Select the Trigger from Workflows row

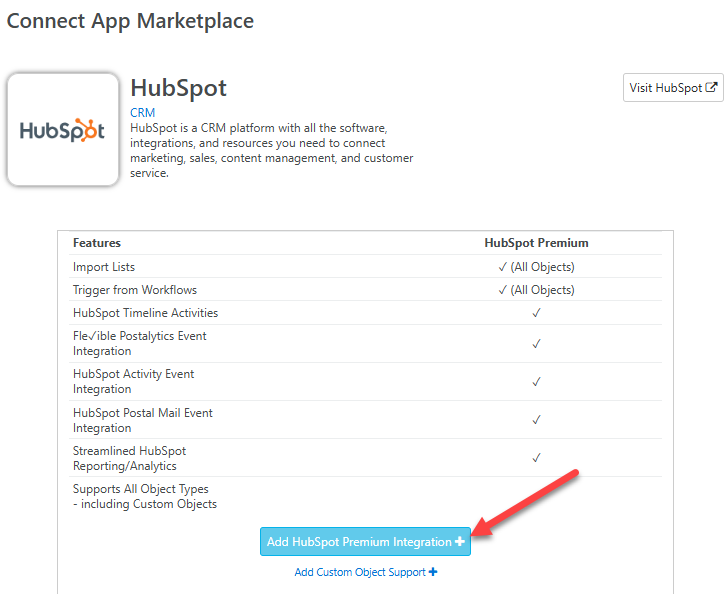pos(365,289)
